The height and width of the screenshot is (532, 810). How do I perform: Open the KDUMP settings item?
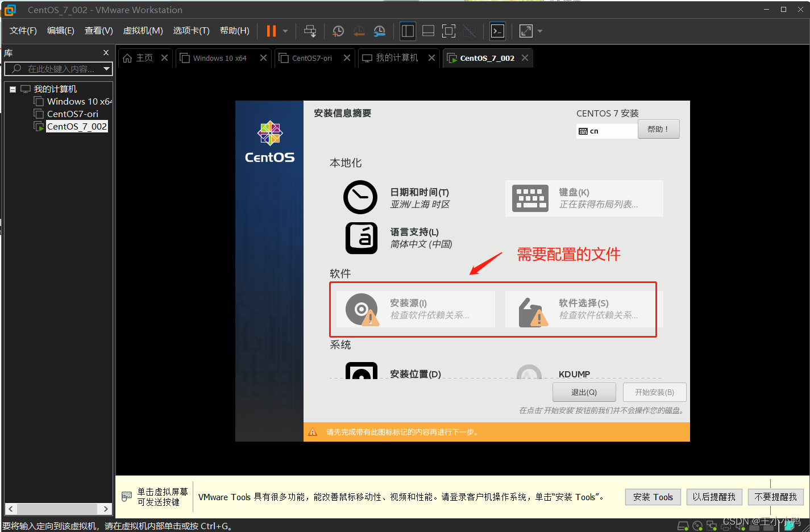tap(574, 373)
